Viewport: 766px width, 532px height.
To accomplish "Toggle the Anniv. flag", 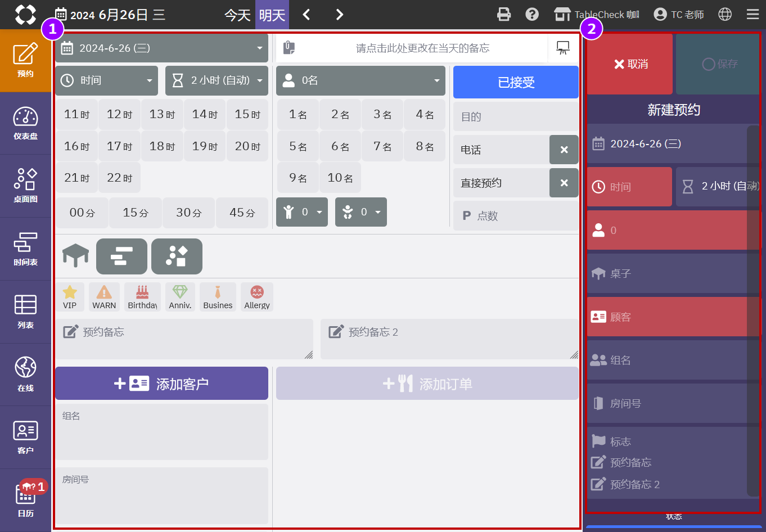I will coord(180,297).
